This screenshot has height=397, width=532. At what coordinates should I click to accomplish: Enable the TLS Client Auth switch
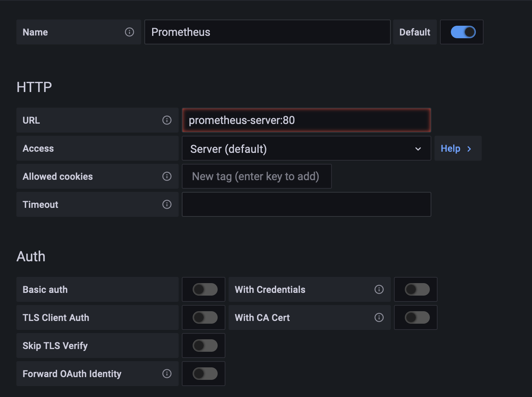tap(205, 317)
